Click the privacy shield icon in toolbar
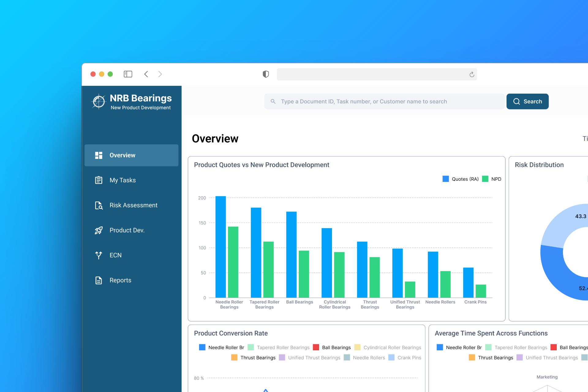This screenshot has width=588, height=392. pos(266,74)
